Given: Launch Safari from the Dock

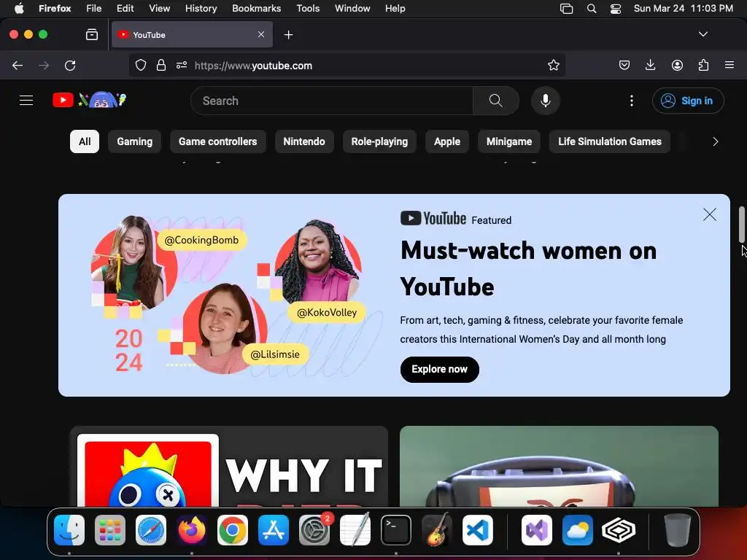Looking at the screenshot, I should [151, 530].
